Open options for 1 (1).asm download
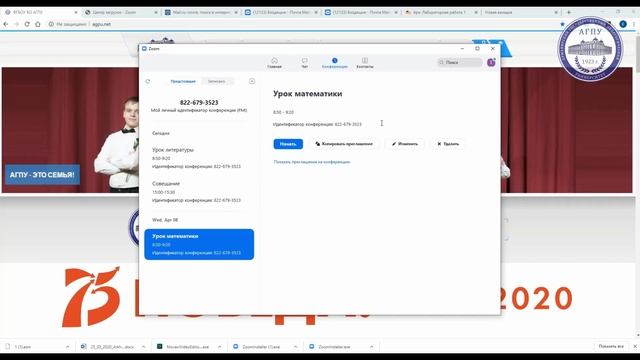The height and width of the screenshot is (360, 640). point(68,347)
